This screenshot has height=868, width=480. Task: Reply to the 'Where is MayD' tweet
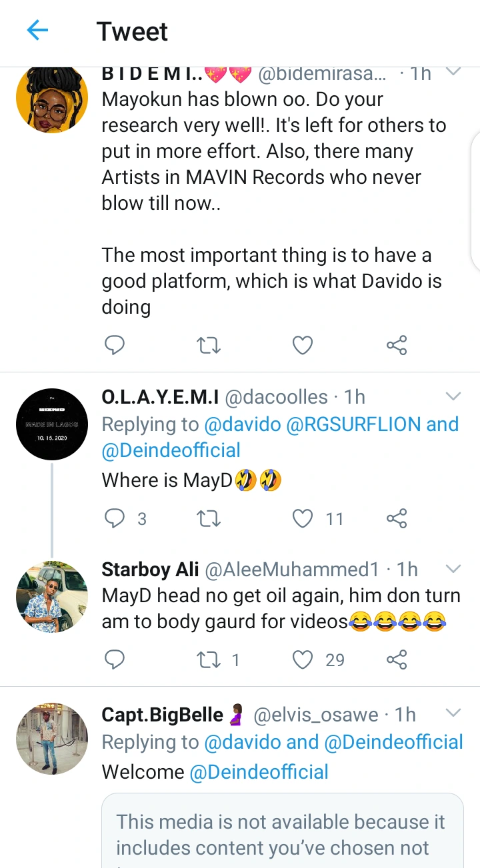(115, 518)
